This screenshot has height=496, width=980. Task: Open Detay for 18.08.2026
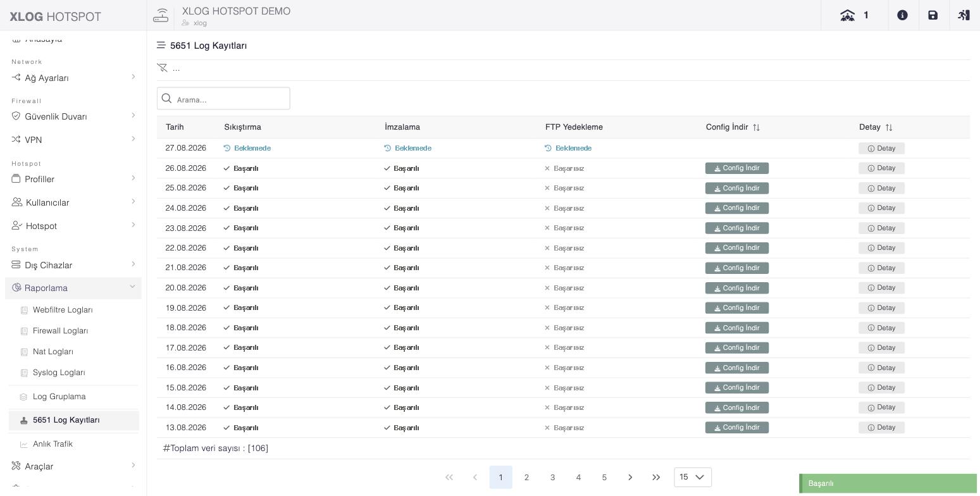pyautogui.click(x=881, y=328)
